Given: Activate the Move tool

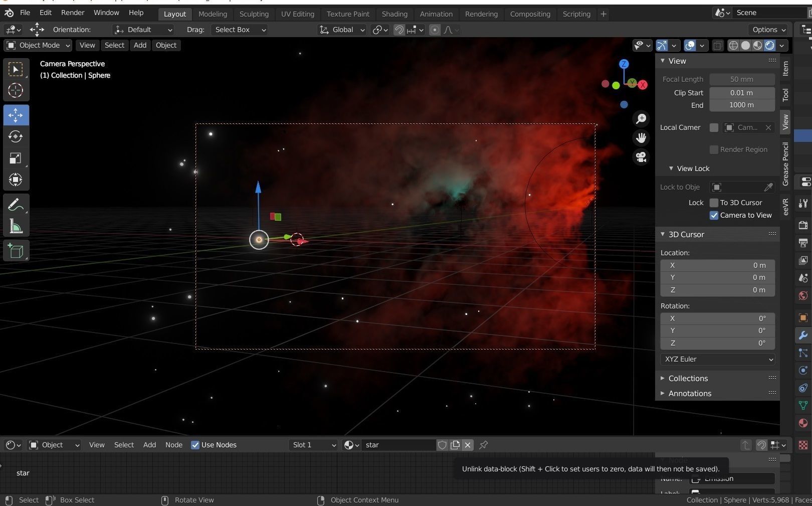Looking at the screenshot, I should coord(16,115).
